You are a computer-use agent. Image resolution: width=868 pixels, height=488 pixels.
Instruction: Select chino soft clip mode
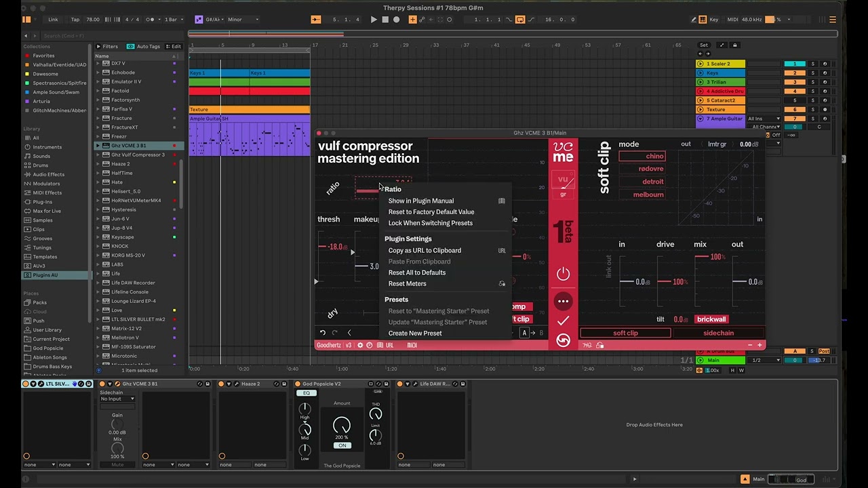click(642, 156)
